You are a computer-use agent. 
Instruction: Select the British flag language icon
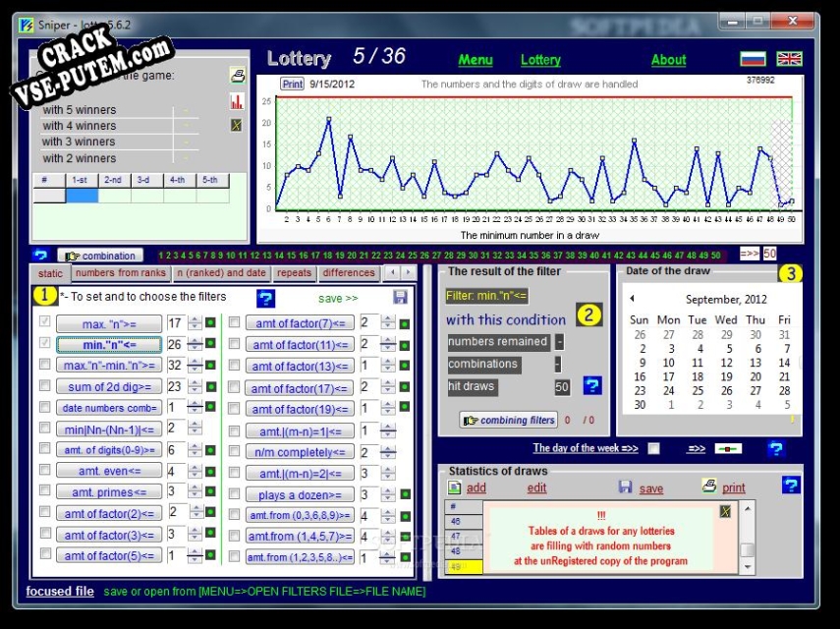click(x=789, y=59)
